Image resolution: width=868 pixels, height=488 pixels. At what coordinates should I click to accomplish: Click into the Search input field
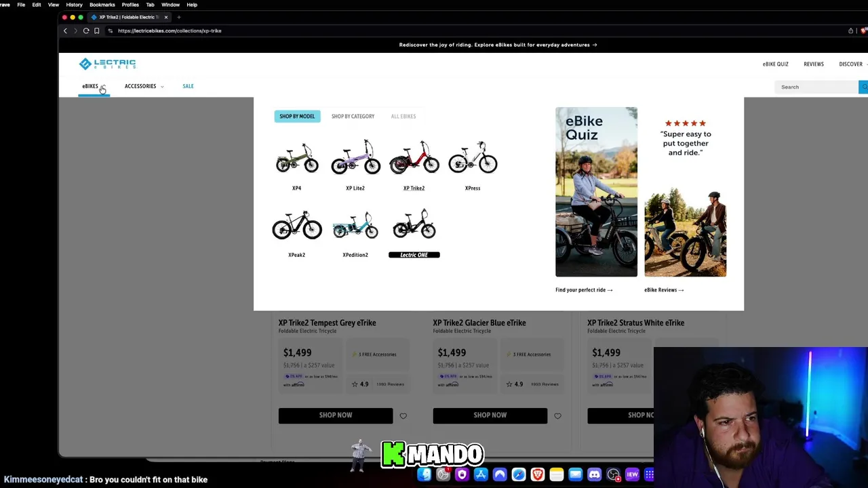pyautogui.click(x=816, y=87)
